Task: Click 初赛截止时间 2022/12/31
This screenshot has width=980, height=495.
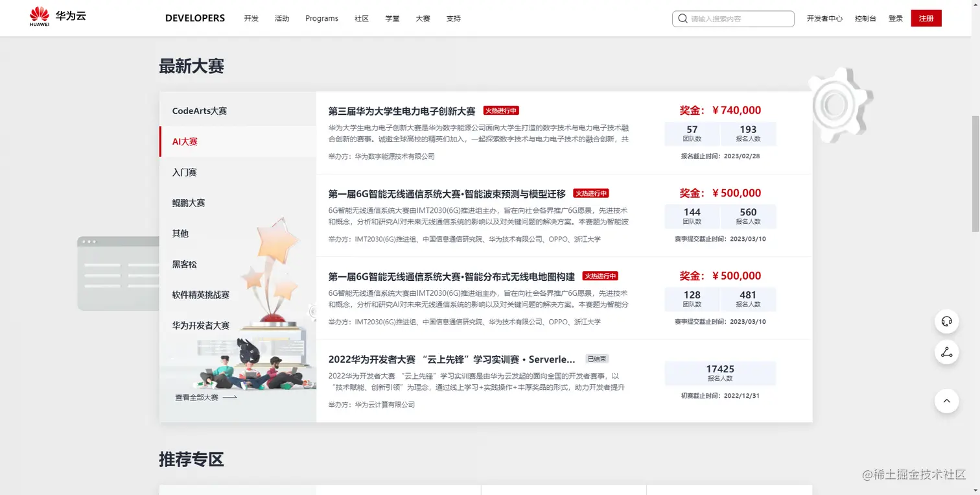Action: [720, 396]
